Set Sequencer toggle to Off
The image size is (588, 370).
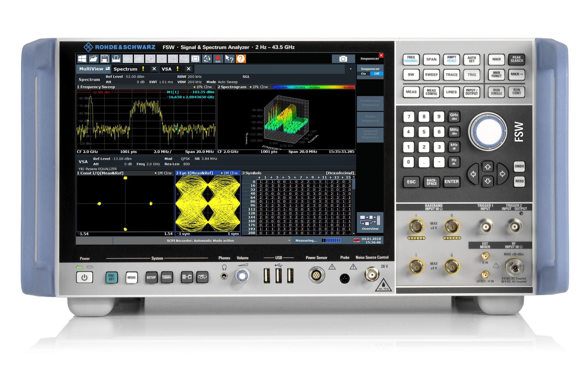click(377, 74)
